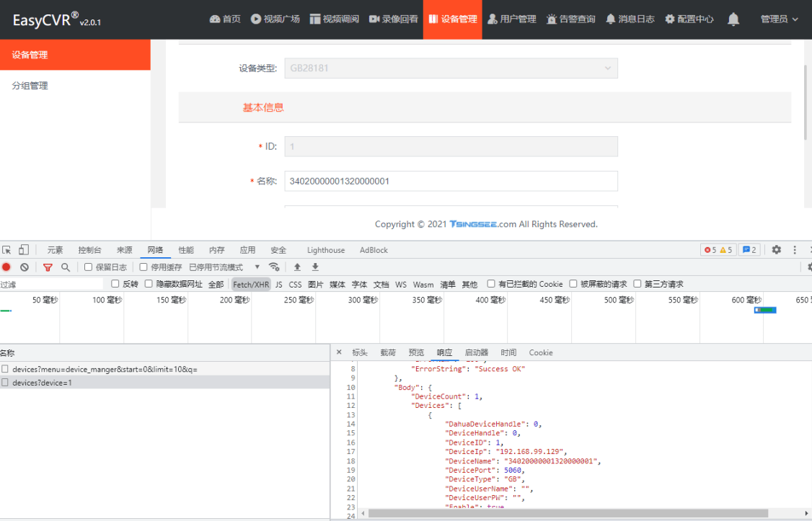Click the 名称 input field
The image size is (812, 521).
coord(451,181)
